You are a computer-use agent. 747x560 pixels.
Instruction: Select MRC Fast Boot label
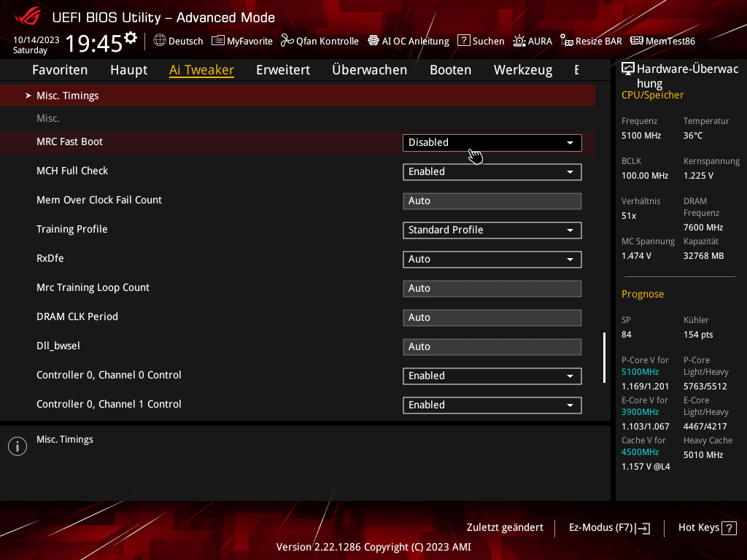pos(69,142)
